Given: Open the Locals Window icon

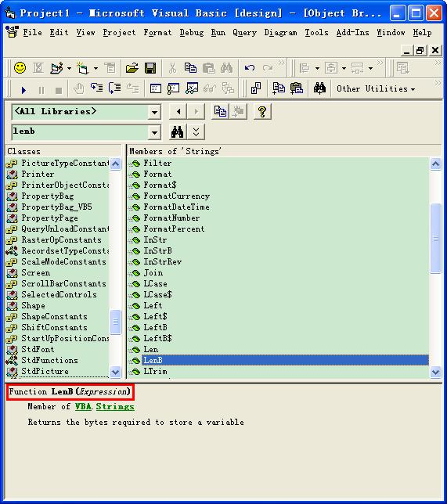Looking at the screenshot, I should (156, 88).
